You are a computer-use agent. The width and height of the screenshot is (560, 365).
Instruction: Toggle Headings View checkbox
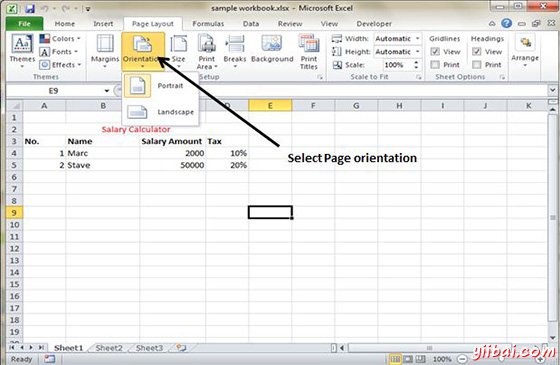(477, 52)
